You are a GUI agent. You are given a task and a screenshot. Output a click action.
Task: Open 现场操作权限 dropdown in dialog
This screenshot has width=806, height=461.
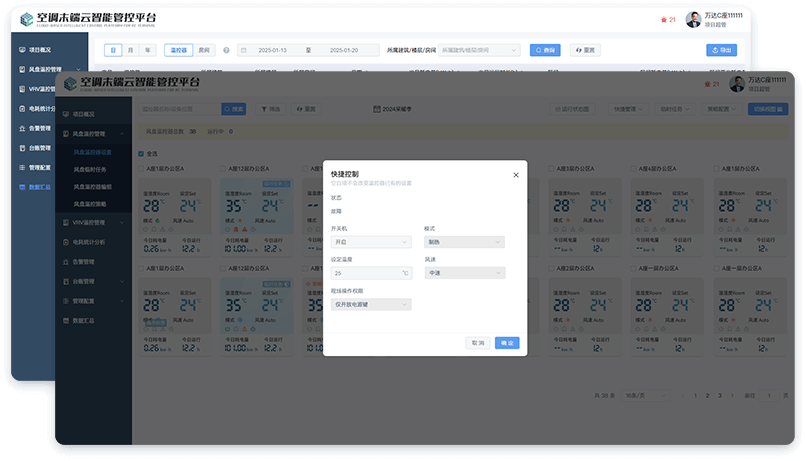(371, 305)
